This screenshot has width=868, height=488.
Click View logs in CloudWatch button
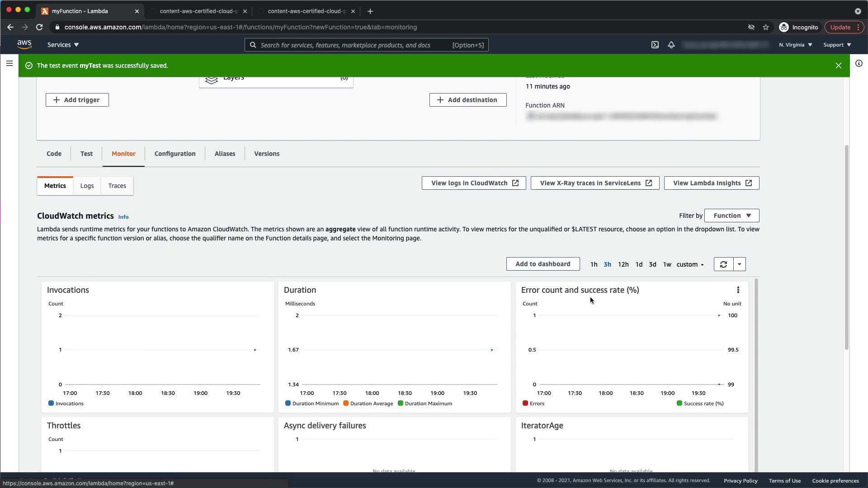(x=474, y=183)
